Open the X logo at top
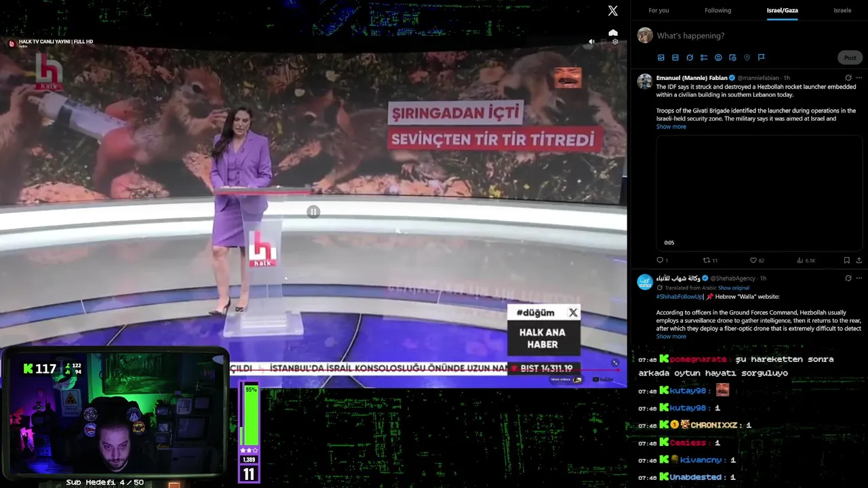 click(613, 10)
